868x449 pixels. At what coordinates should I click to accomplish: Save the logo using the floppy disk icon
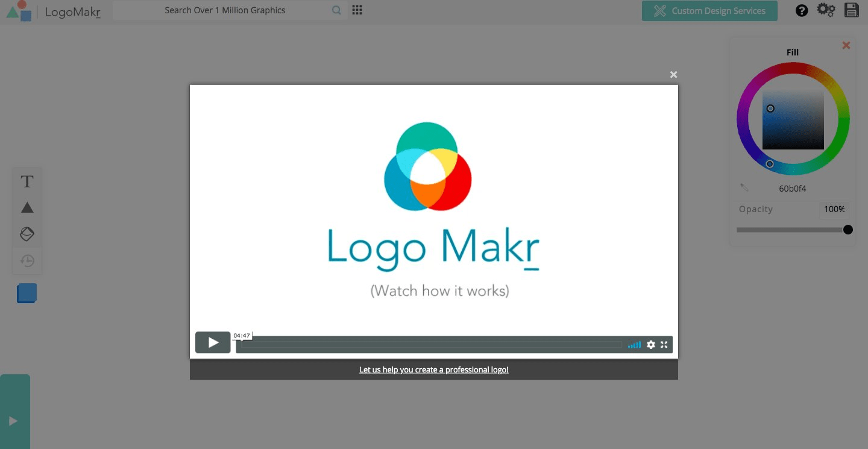[851, 10]
